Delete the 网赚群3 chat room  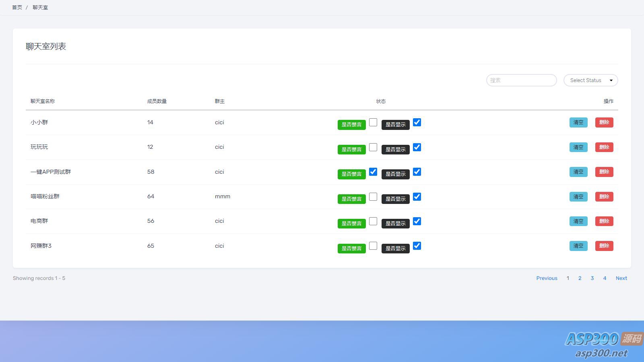[604, 246]
